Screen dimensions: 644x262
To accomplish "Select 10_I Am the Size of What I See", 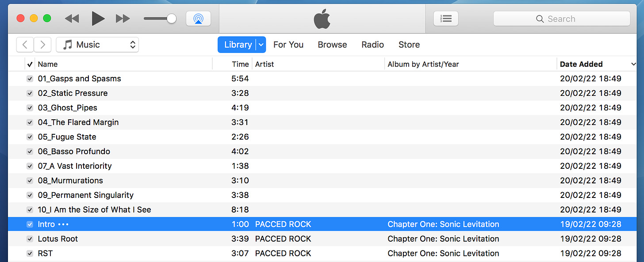I will coord(95,210).
